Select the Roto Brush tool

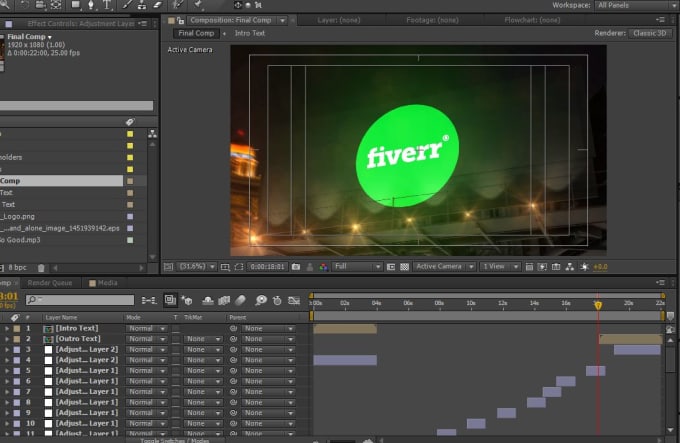coord(178,5)
